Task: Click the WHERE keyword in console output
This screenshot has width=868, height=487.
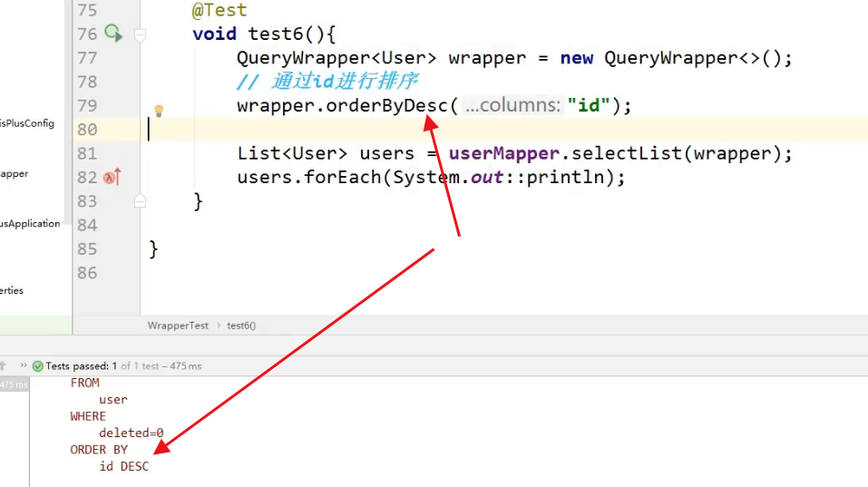Action: (x=87, y=416)
